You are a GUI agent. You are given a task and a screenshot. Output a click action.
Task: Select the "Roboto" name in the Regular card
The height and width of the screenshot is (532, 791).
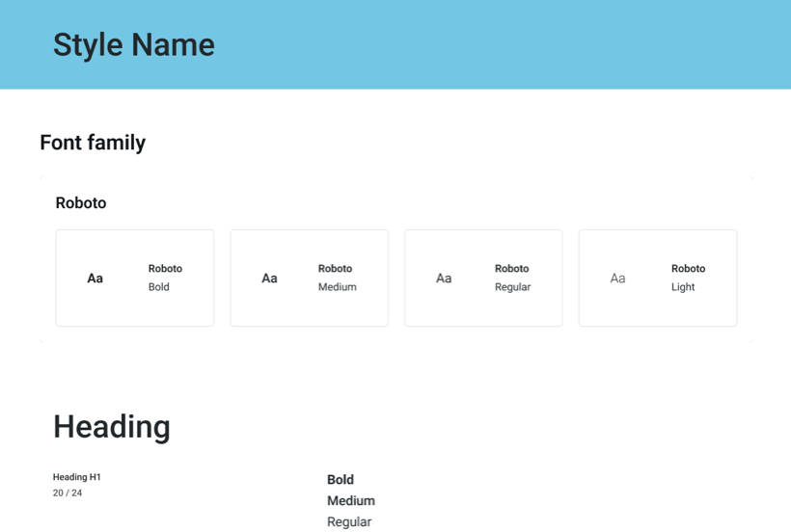[511, 269]
